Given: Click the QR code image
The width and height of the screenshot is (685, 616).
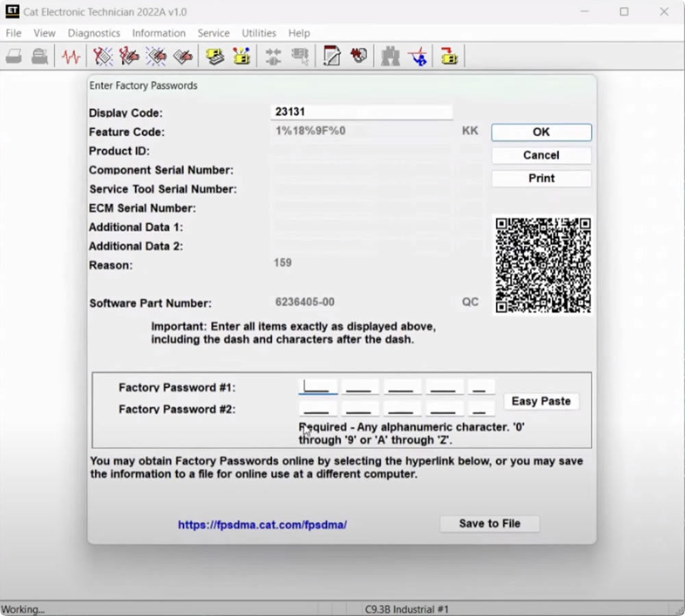Looking at the screenshot, I should click(543, 266).
